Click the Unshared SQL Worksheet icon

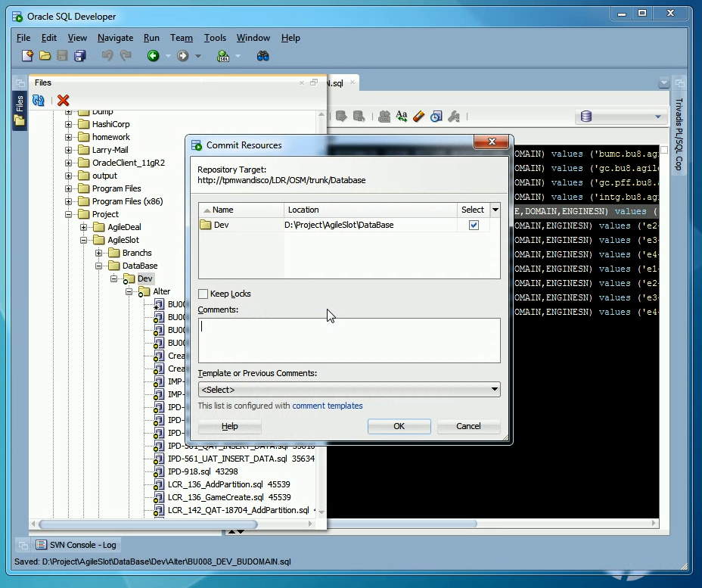(x=384, y=117)
